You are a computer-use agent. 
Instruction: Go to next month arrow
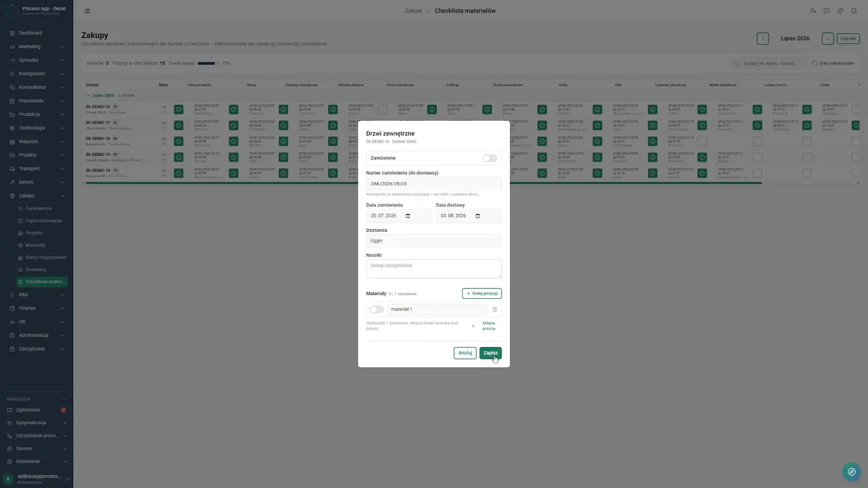tap(828, 39)
